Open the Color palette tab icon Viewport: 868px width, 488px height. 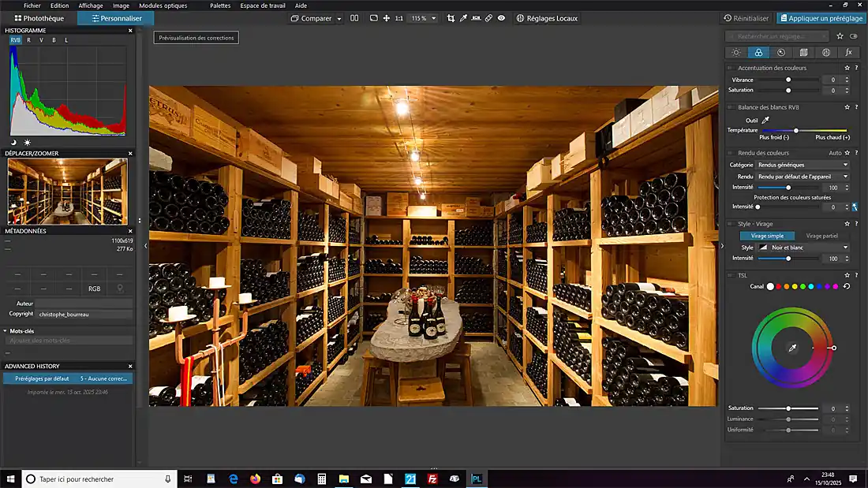758,52
